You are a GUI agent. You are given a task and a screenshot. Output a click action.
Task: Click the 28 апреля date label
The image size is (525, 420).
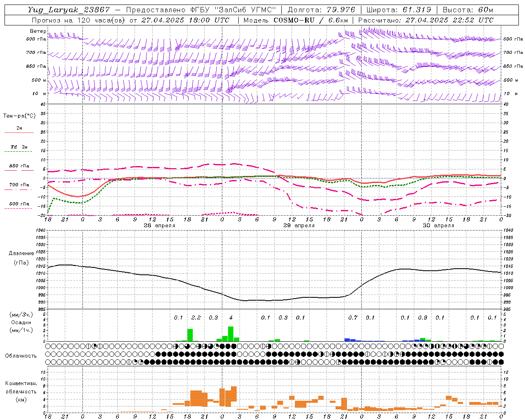point(159,226)
